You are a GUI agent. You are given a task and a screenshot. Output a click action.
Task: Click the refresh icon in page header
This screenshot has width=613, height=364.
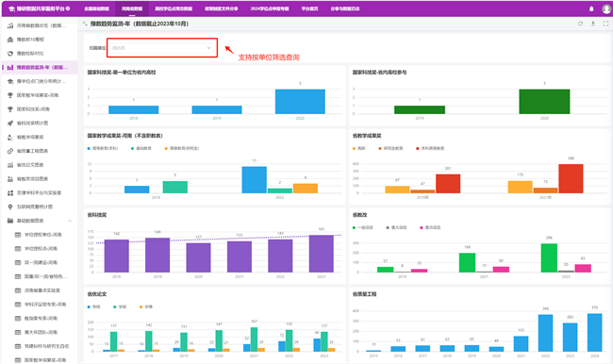point(580,24)
